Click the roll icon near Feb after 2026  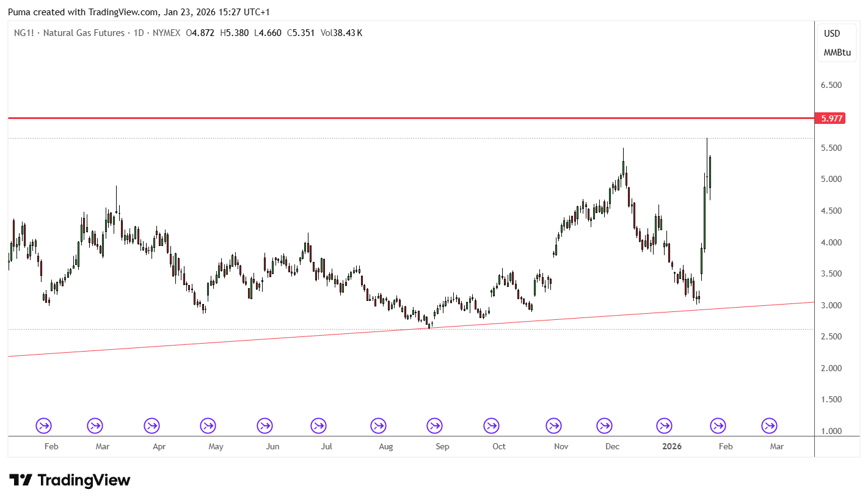(718, 425)
